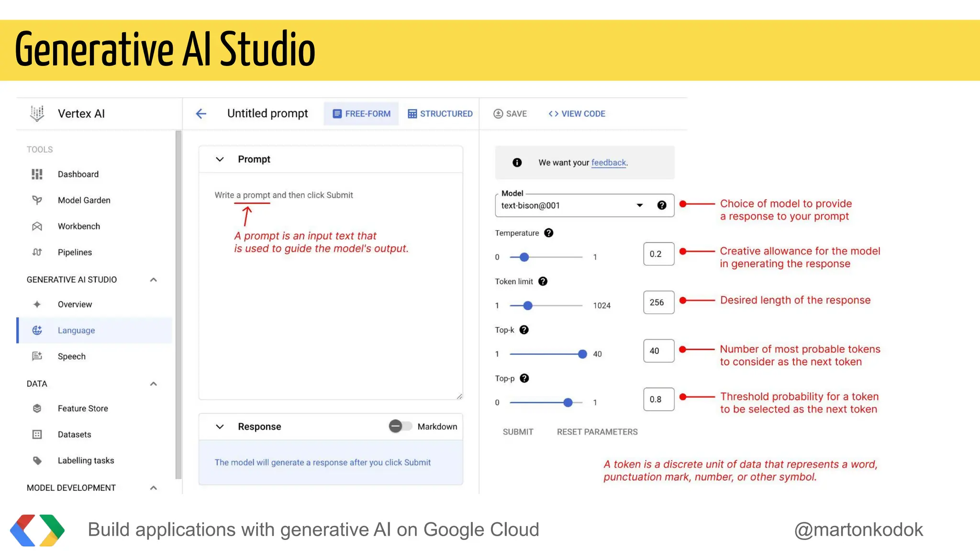
Task: Click the Dashboard icon in sidebar
Action: [37, 174]
